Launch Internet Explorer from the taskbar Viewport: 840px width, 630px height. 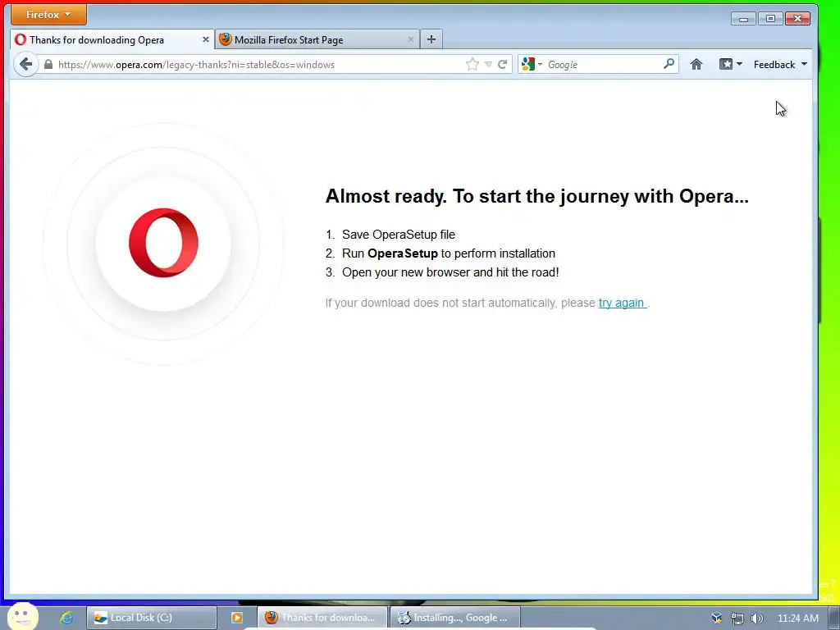click(66, 617)
